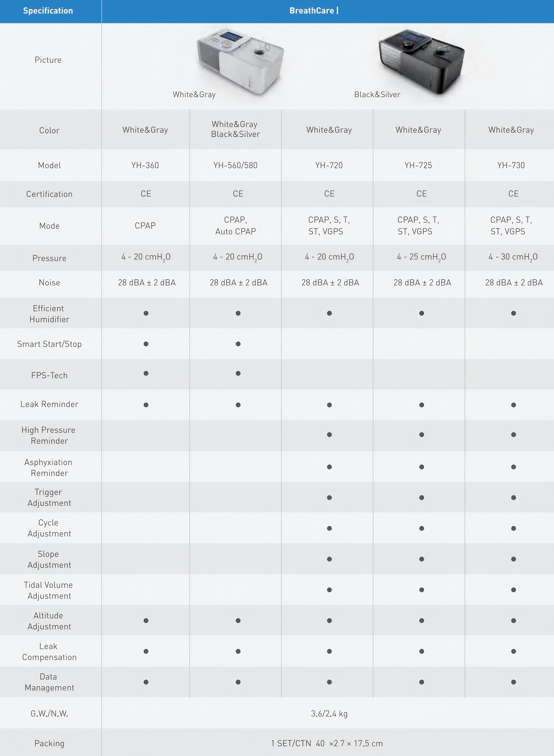The image size is (554, 756).
Task: Click the YH-360 model cell
Action: click(145, 165)
